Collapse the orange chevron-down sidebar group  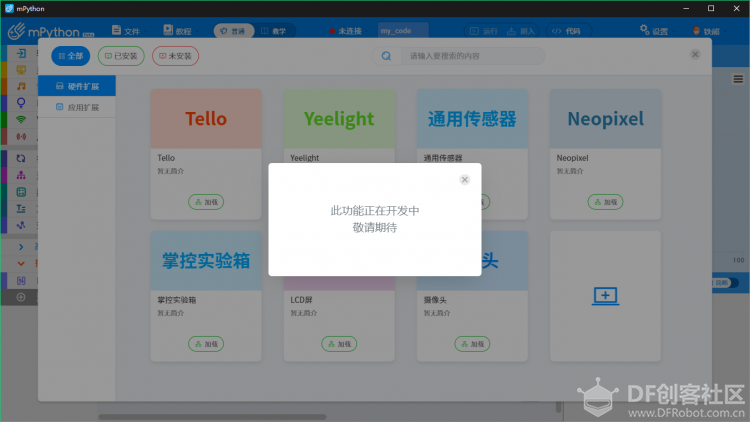point(21,264)
